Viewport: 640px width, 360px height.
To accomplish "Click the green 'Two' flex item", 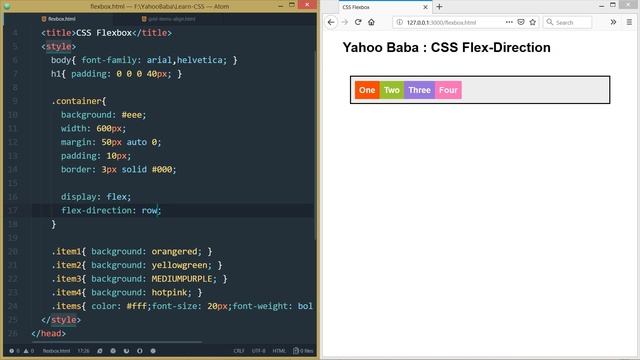I will click(391, 90).
